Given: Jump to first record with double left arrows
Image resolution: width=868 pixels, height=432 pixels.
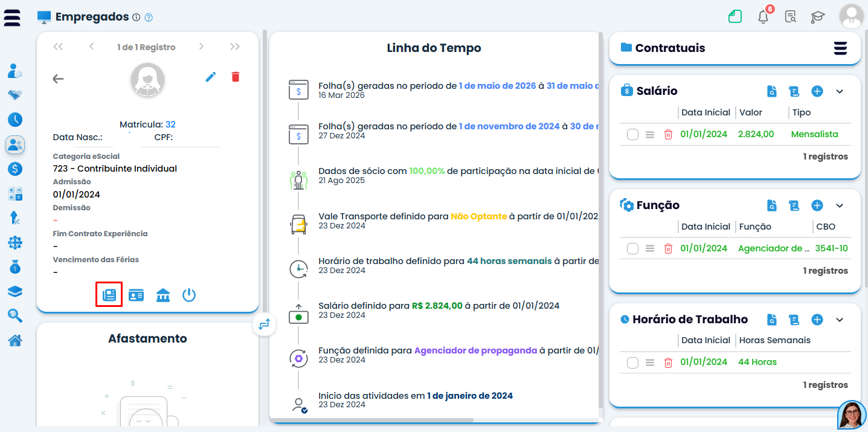Looking at the screenshot, I should coord(58,47).
